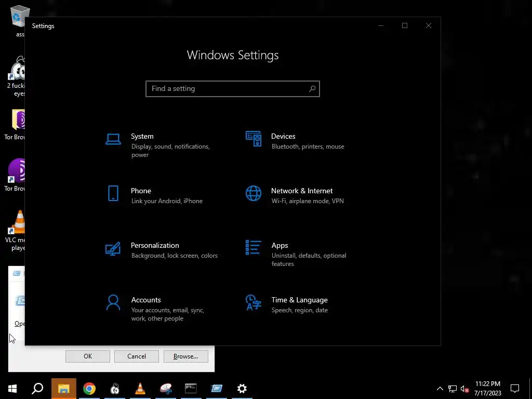Click the Time & Language icon

point(254,302)
